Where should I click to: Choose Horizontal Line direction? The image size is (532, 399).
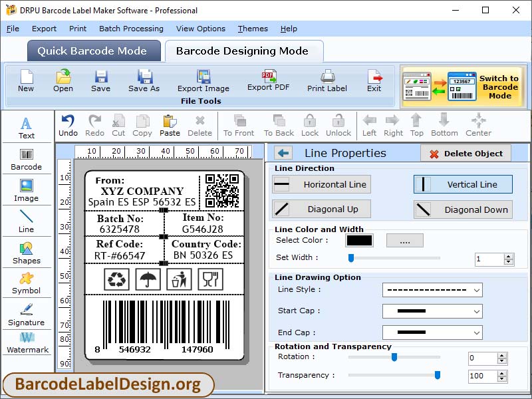pyautogui.click(x=321, y=184)
